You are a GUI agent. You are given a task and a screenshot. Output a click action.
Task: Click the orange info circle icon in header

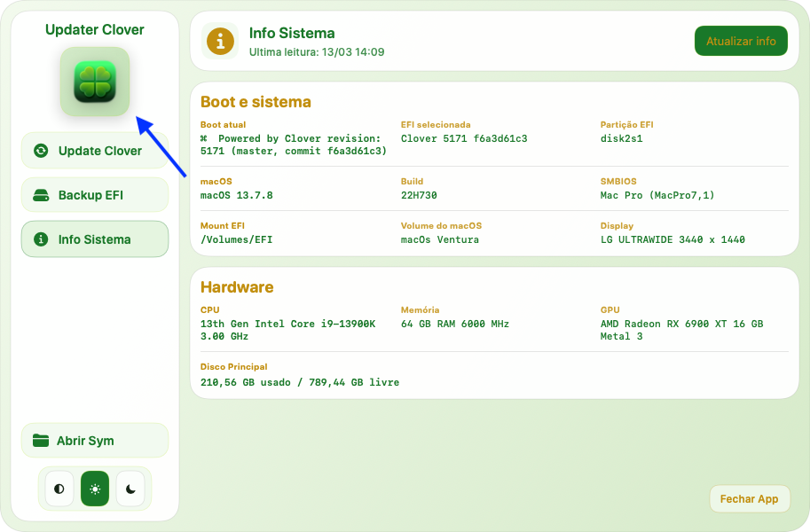tap(220, 41)
